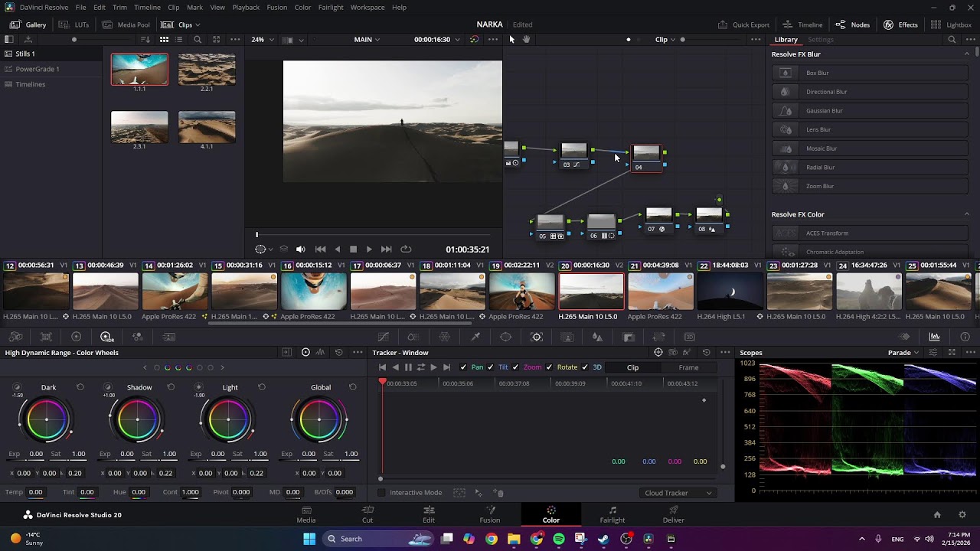Click the Scopes palette icon
The image size is (980, 551).
[x=934, y=337]
